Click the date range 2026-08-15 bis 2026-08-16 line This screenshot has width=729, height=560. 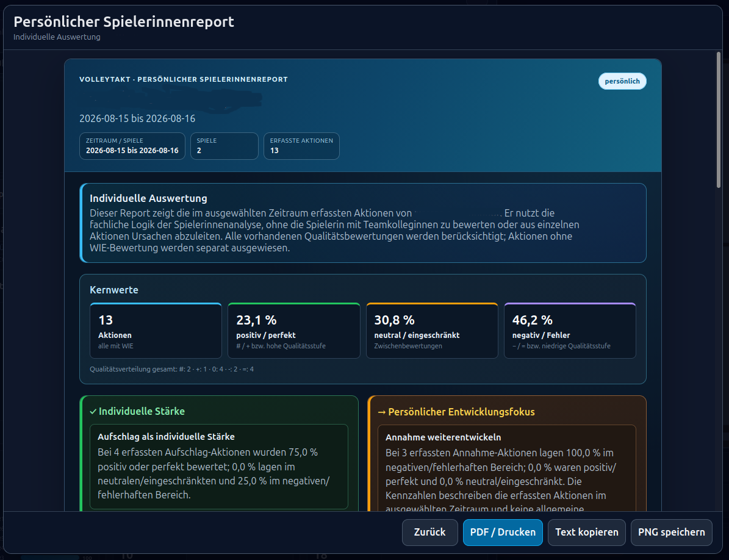(137, 118)
